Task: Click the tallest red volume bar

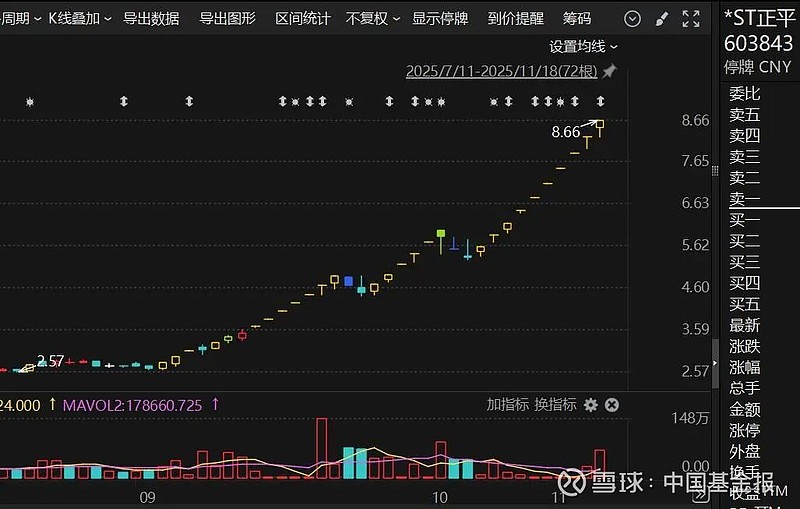Action: tap(321, 448)
